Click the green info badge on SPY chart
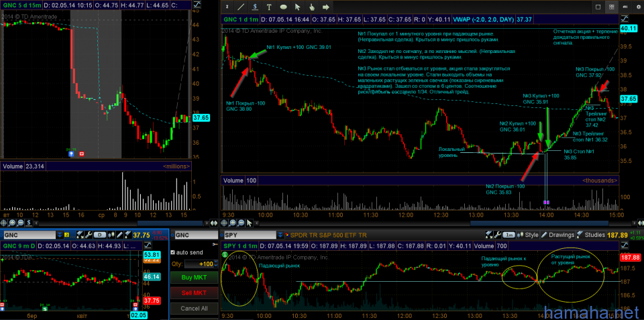 (x=225, y=255)
